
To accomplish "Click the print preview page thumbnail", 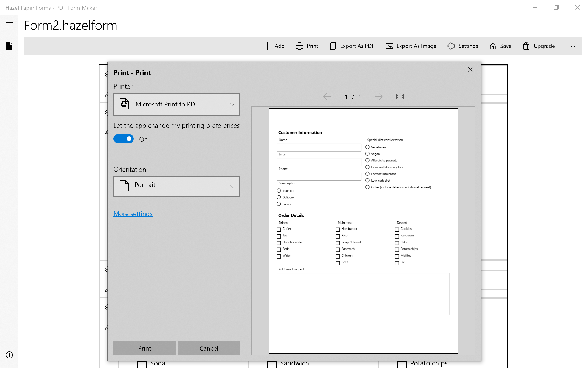I will (363, 231).
